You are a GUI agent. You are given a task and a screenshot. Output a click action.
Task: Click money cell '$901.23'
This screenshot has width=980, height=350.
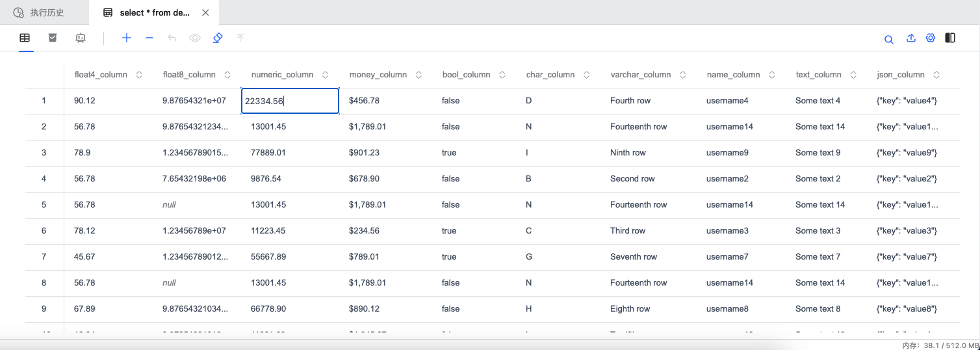point(364,153)
